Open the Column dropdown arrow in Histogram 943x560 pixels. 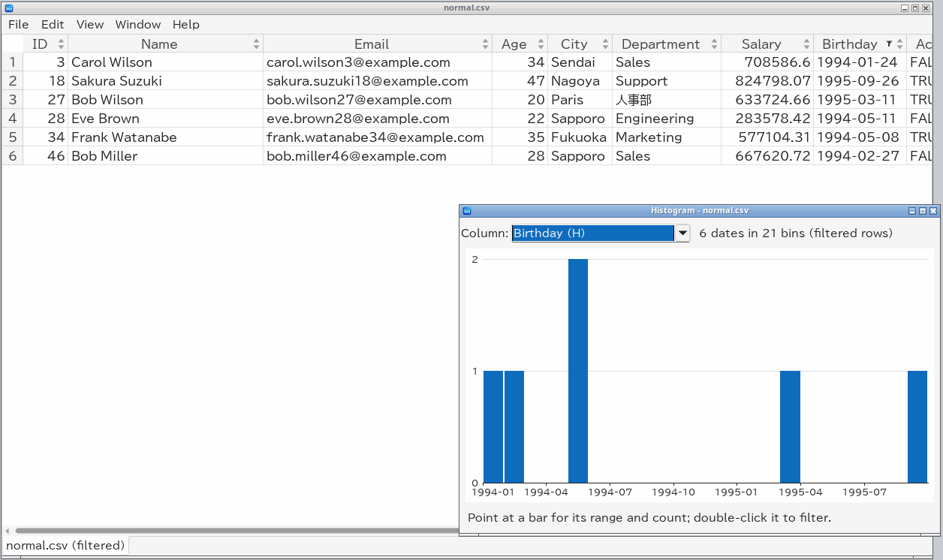682,233
